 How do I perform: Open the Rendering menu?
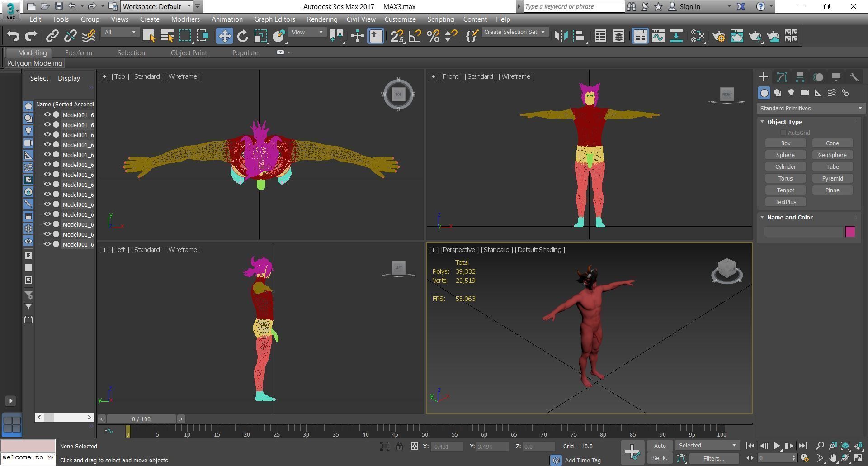tap(322, 19)
